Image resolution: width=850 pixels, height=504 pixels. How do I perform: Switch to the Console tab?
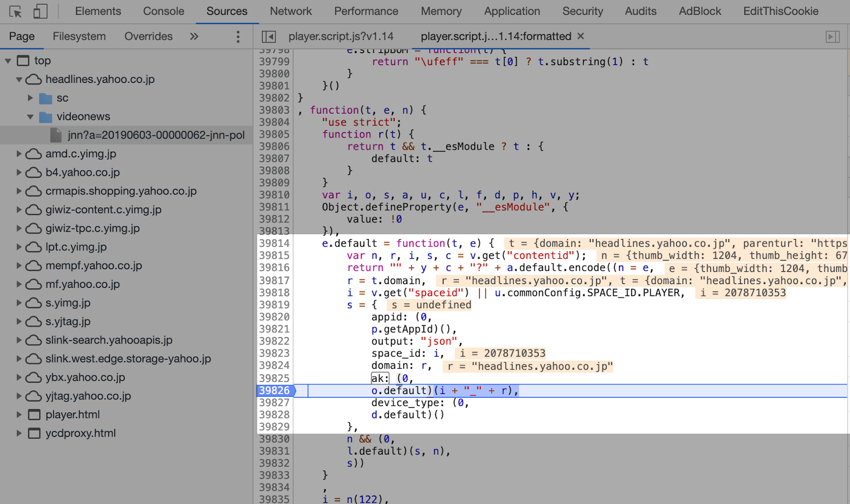point(164,11)
